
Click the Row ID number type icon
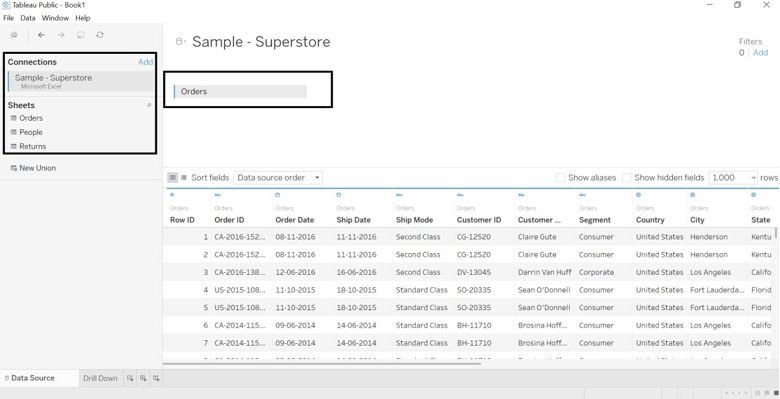[x=172, y=195]
